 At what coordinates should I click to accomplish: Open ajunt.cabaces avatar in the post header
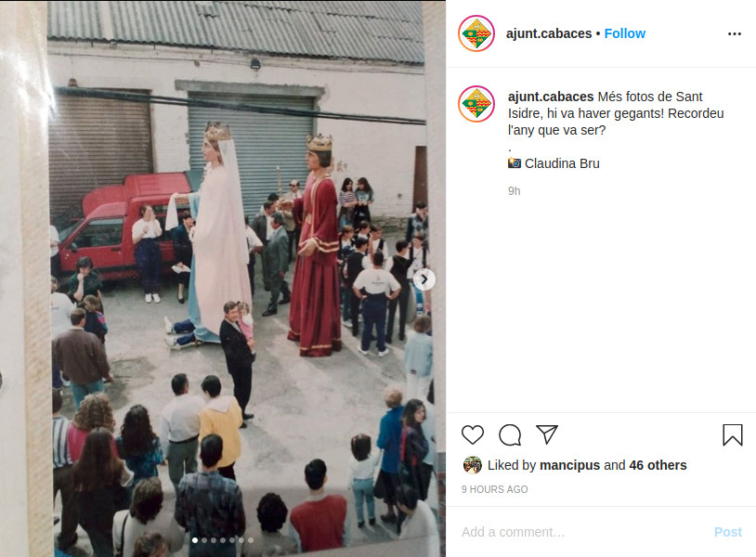pos(476,33)
